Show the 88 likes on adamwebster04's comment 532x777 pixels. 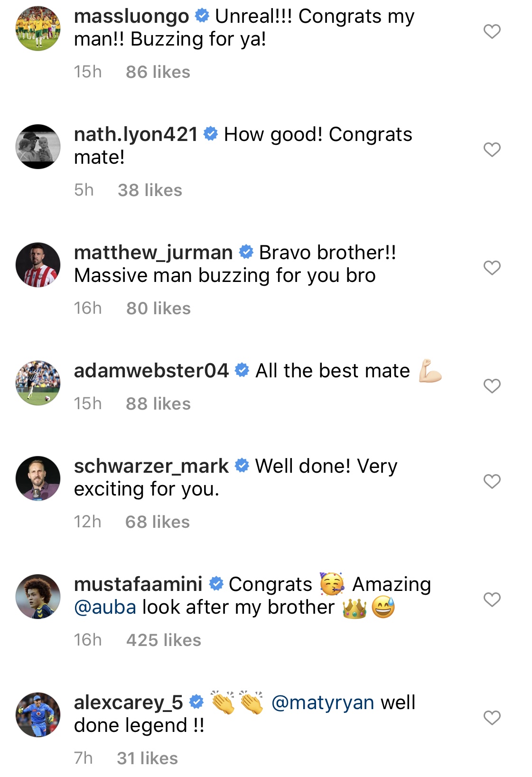(158, 403)
